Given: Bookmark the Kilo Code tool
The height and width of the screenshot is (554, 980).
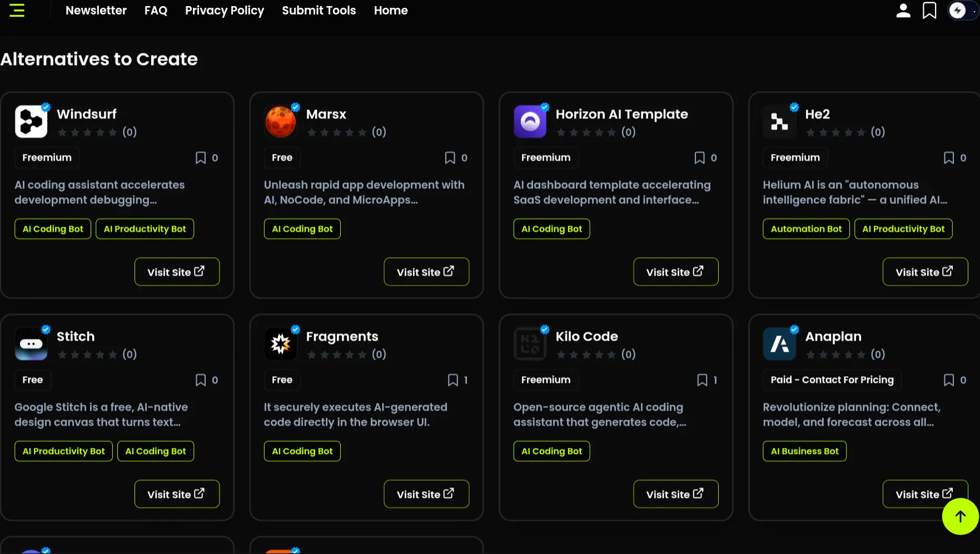Looking at the screenshot, I should [703, 380].
